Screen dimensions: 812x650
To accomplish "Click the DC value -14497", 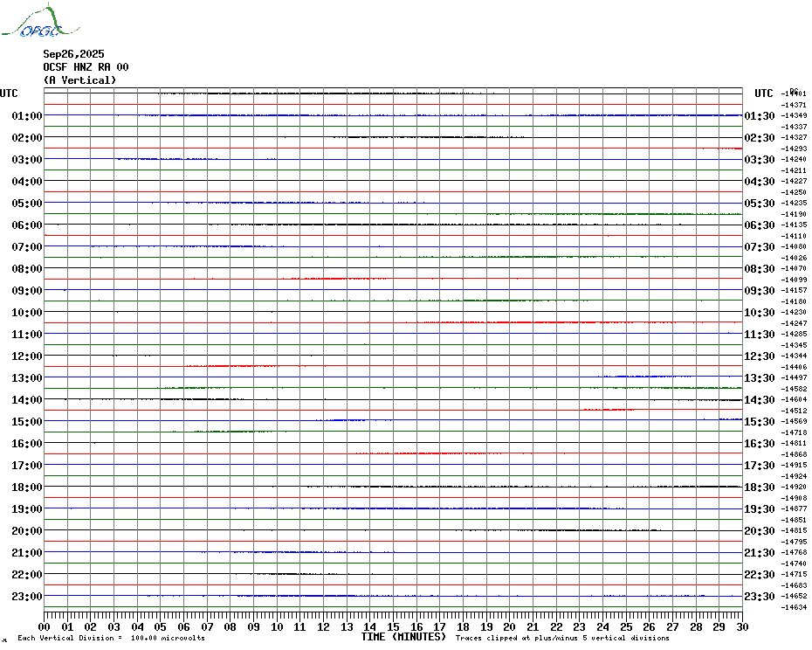I will pos(794,377).
